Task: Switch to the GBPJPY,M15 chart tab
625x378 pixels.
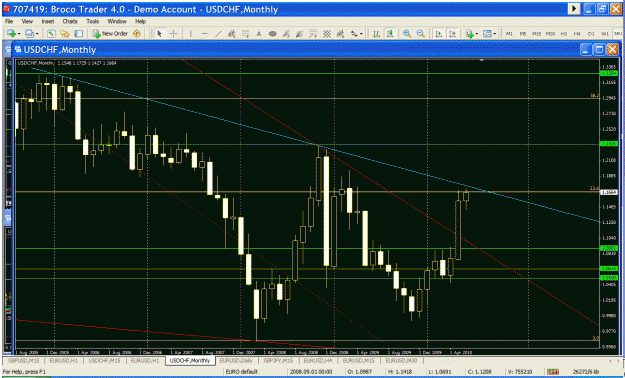Action: click(279, 360)
